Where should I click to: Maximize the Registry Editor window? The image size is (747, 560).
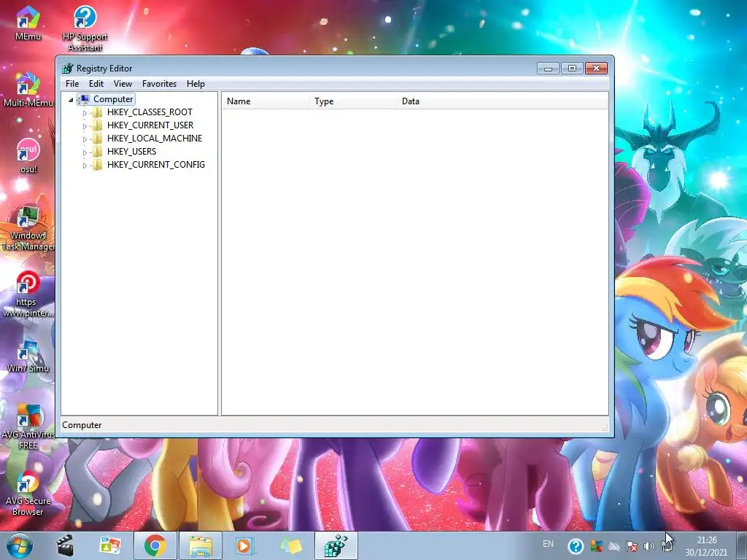pyautogui.click(x=572, y=69)
